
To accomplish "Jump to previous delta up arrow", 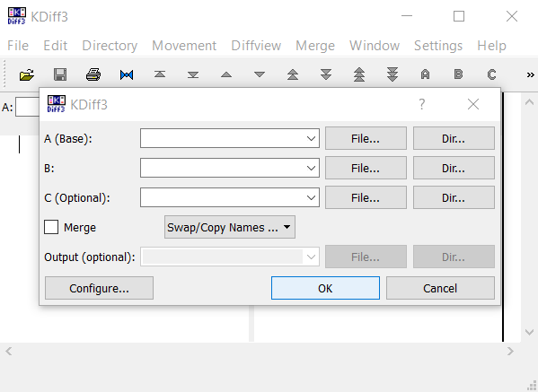I will 226,74.
